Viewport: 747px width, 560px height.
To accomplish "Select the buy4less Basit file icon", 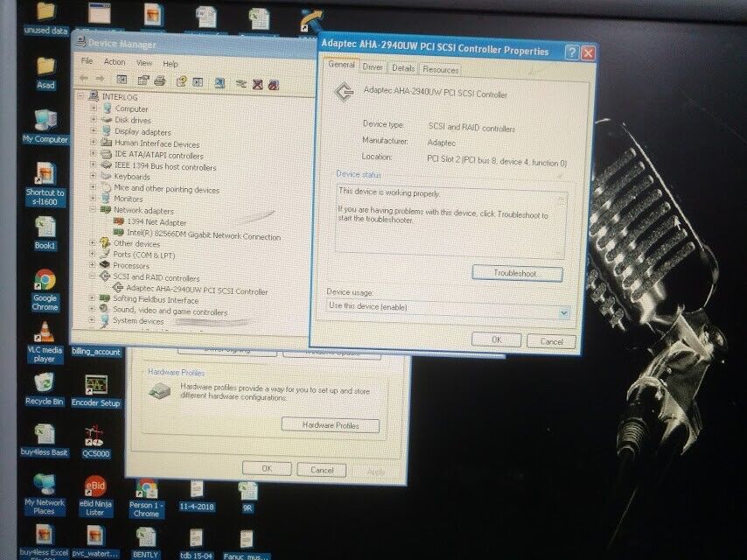I will pyautogui.click(x=45, y=440).
